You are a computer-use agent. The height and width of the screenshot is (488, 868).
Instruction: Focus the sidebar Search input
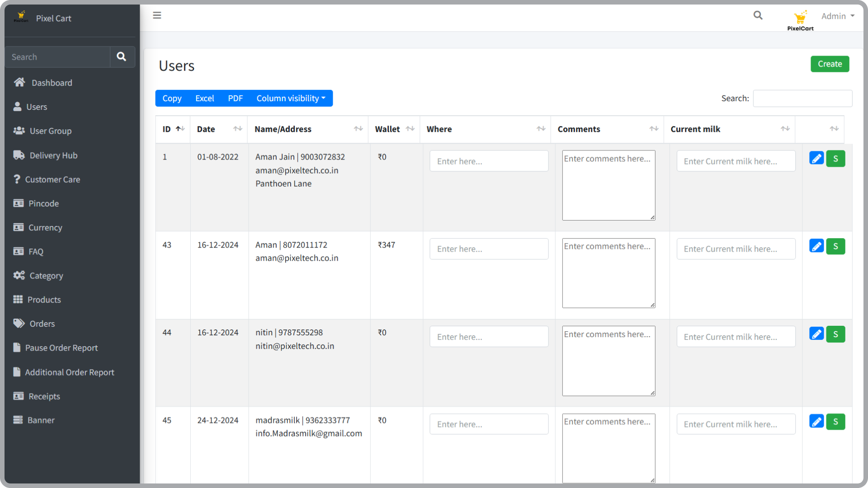tap(58, 57)
